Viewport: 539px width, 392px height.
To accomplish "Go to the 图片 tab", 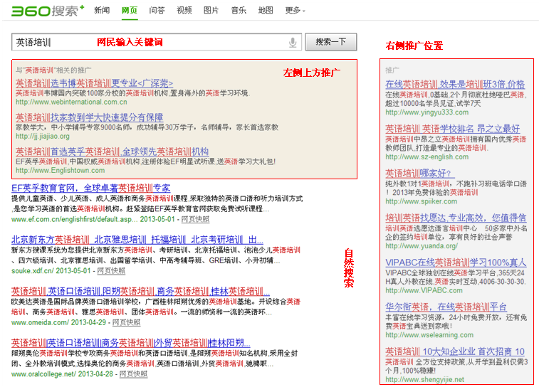I will [x=211, y=11].
